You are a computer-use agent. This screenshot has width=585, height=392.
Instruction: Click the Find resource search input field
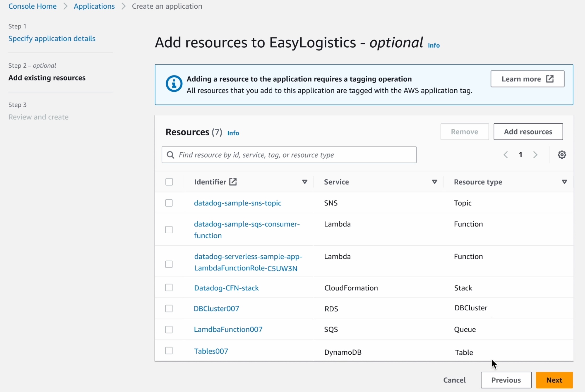[x=288, y=155]
